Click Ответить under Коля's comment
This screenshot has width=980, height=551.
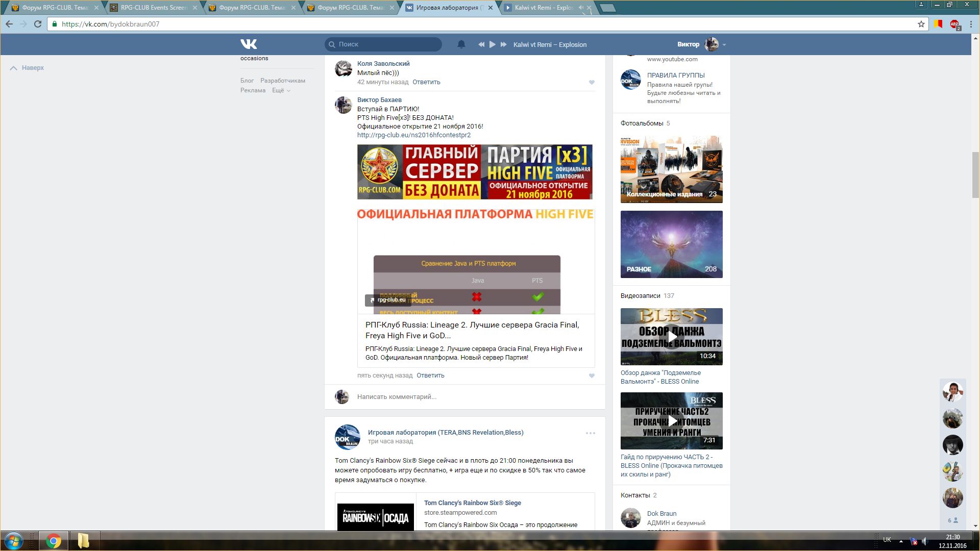tap(426, 82)
